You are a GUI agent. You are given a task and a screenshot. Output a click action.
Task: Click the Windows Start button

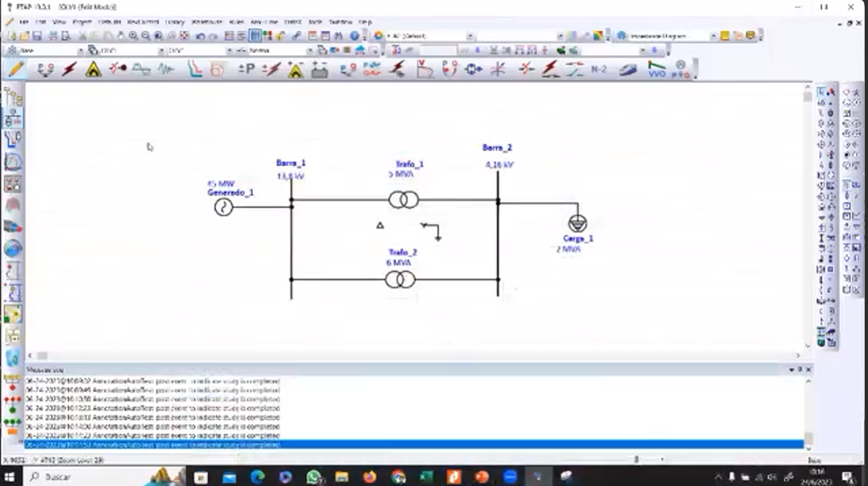tap(10, 477)
